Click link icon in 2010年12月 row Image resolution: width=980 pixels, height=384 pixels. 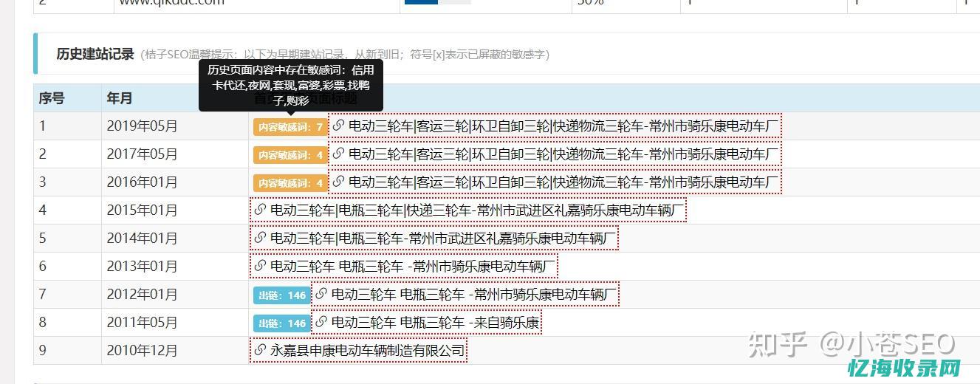pyautogui.click(x=260, y=351)
